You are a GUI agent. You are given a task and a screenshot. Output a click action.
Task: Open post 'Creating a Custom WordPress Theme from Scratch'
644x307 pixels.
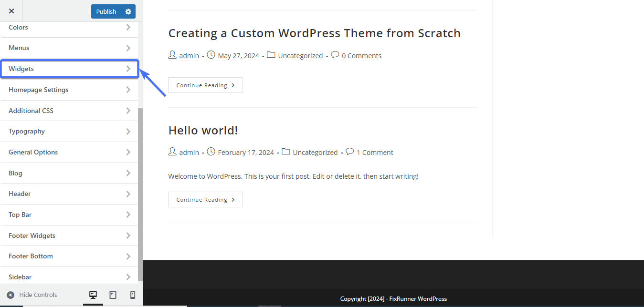[314, 33]
